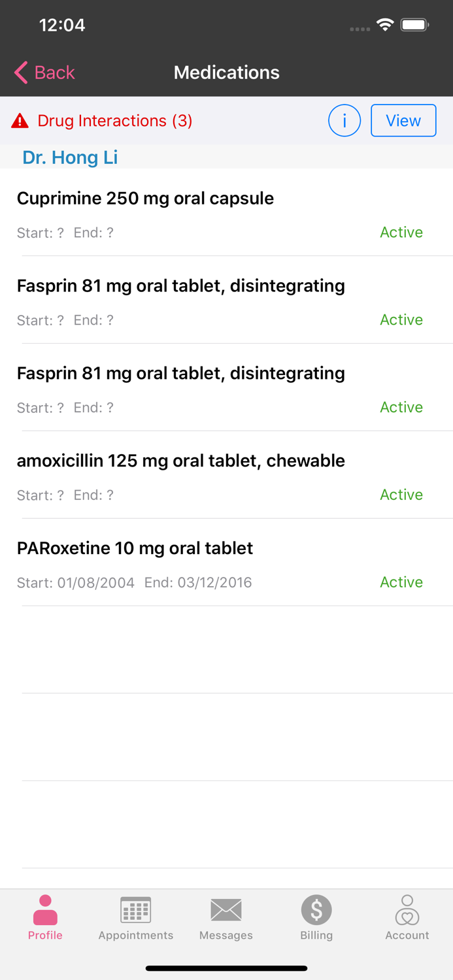Tap the Wi-Fi status bar icon
This screenshot has width=453, height=980.
click(384, 24)
